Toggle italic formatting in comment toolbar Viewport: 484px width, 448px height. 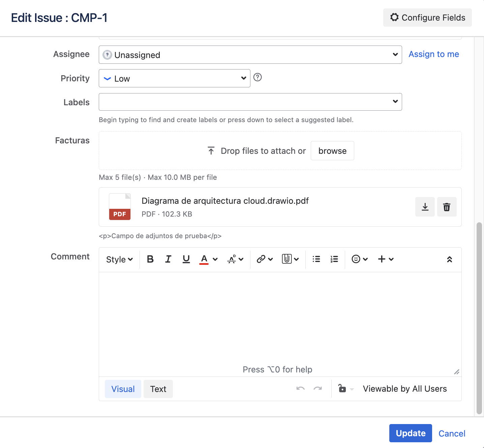click(168, 259)
